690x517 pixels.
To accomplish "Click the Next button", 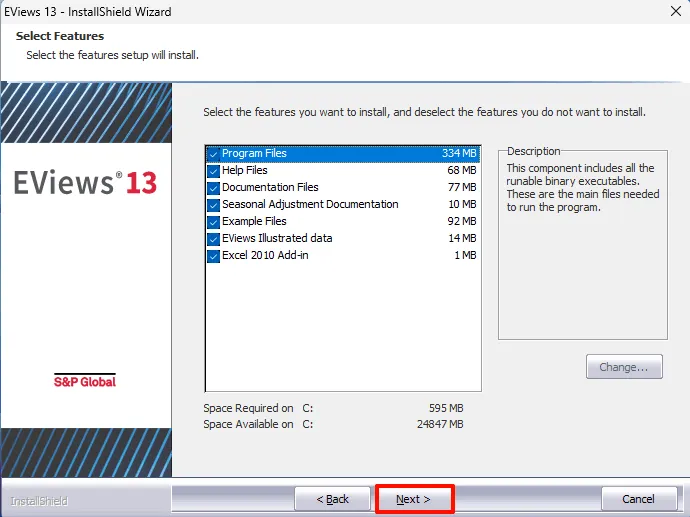I will pos(414,499).
